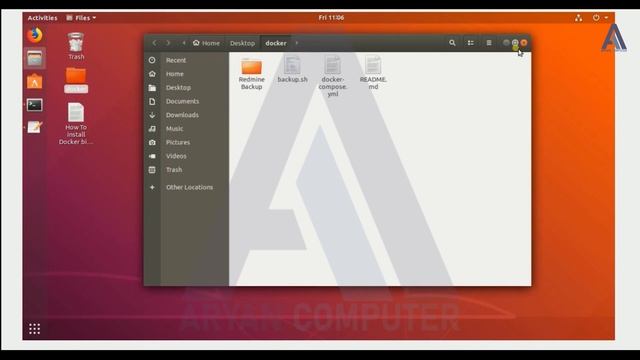Click the docker path bar segment
This screenshot has width=640, height=360.
276,43
